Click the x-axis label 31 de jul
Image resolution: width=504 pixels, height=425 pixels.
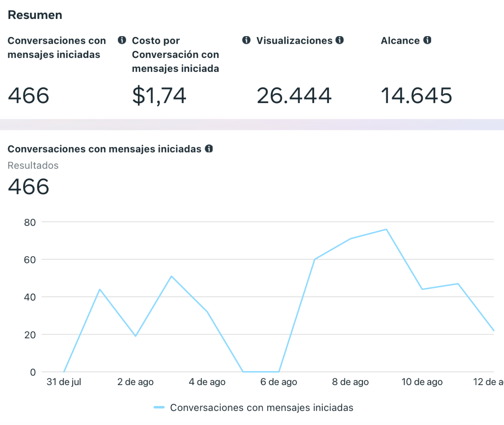tap(64, 382)
